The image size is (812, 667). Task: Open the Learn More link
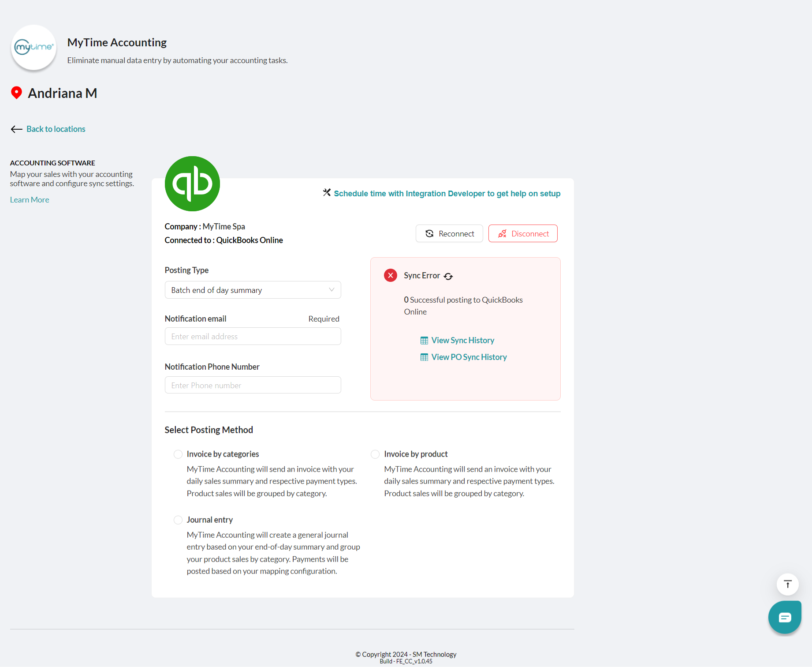(30, 200)
